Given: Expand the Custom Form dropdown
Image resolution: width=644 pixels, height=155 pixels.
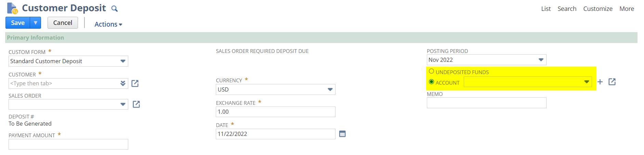Looking at the screenshot, I should (x=123, y=61).
